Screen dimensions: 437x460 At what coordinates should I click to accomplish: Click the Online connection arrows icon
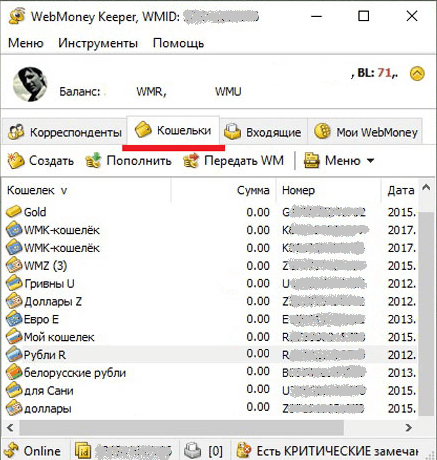coord(12,450)
